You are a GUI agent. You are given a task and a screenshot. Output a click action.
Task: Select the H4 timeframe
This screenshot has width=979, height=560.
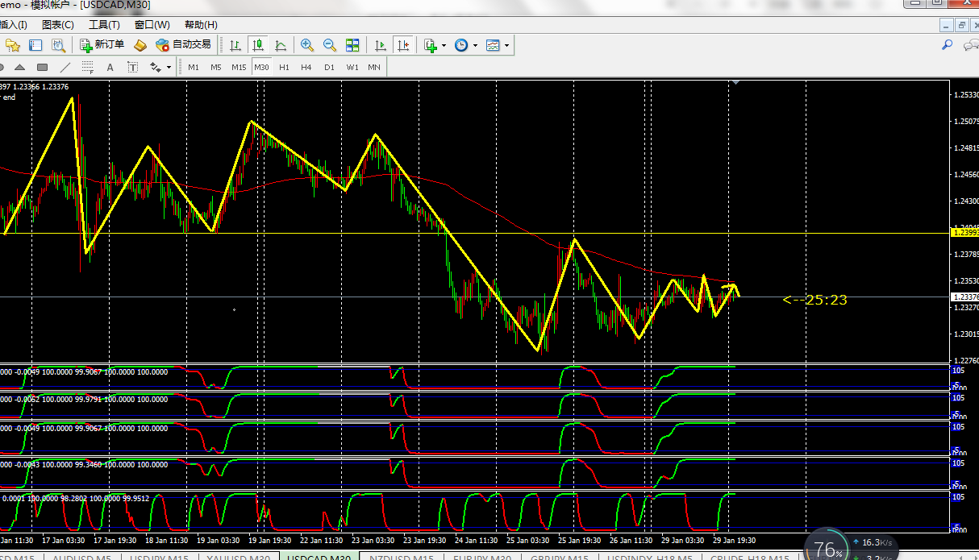(x=306, y=67)
